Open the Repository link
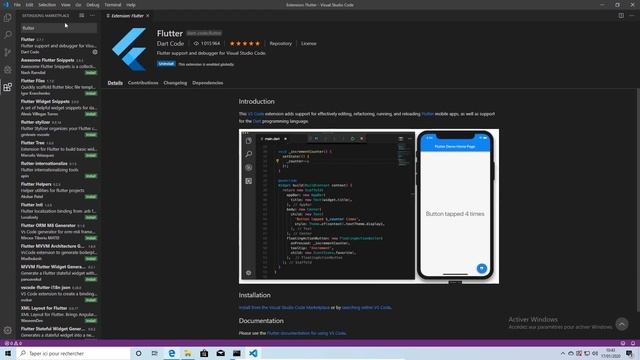The height and width of the screenshot is (360, 640). (281, 43)
